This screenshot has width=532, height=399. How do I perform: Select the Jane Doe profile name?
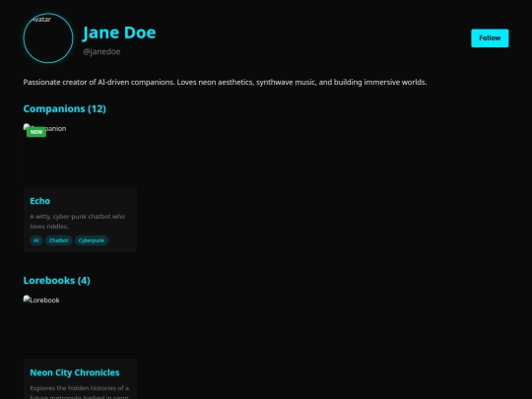coord(119,33)
